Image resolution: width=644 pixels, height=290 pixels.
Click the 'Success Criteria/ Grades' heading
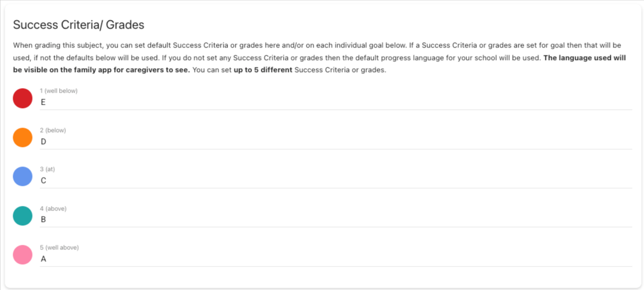coord(78,25)
